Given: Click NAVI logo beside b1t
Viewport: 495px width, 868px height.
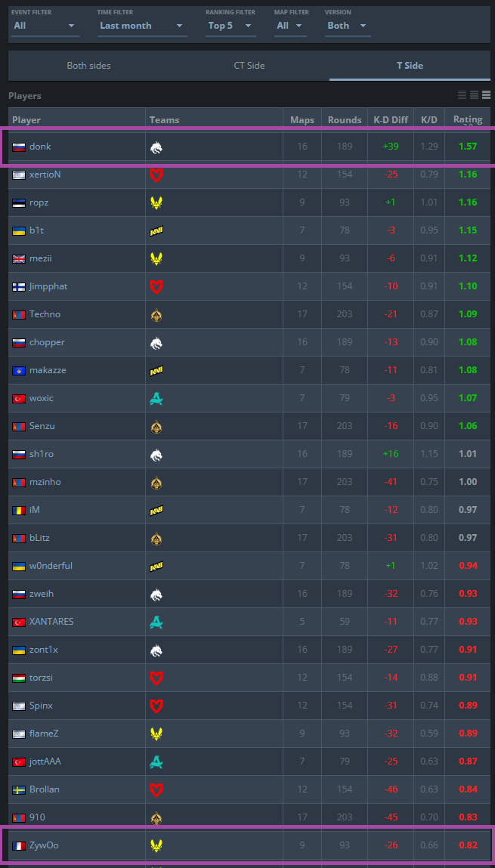Looking at the screenshot, I should 156,231.
